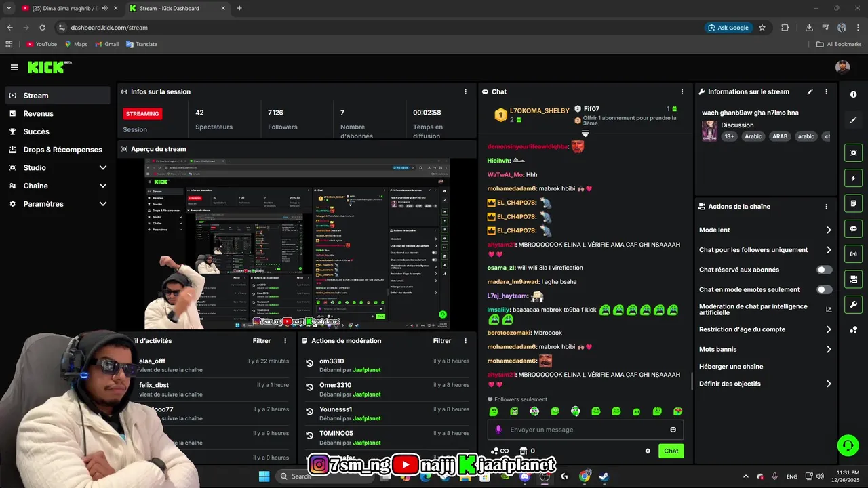Toggle the notes page panel icon
This screenshot has height=488, width=868.
click(x=853, y=203)
